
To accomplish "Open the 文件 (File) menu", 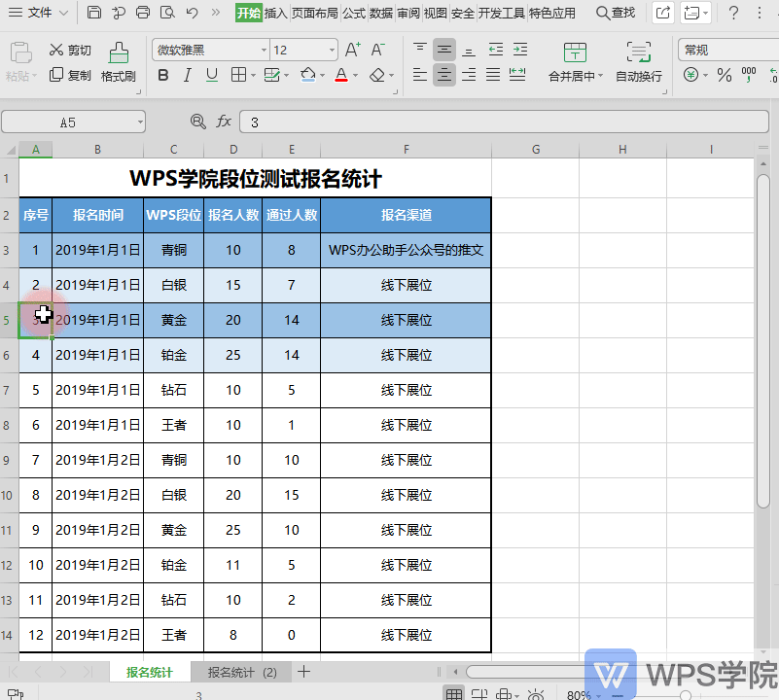I will coord(38,13).
